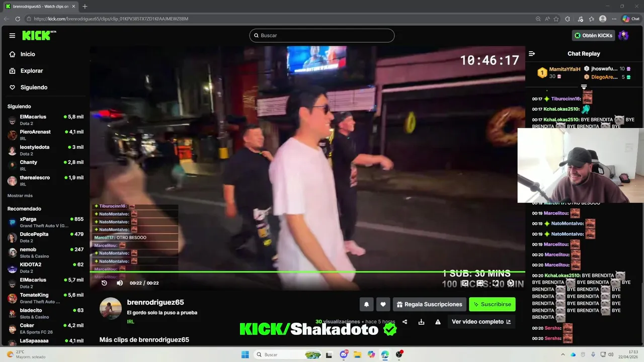
Task: Open therealescro channel in sidebar
Action: tap(45, 180)
